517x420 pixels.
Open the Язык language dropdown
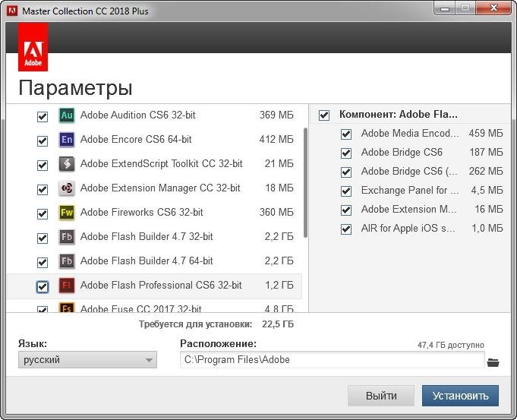click(x=87, y=360)
